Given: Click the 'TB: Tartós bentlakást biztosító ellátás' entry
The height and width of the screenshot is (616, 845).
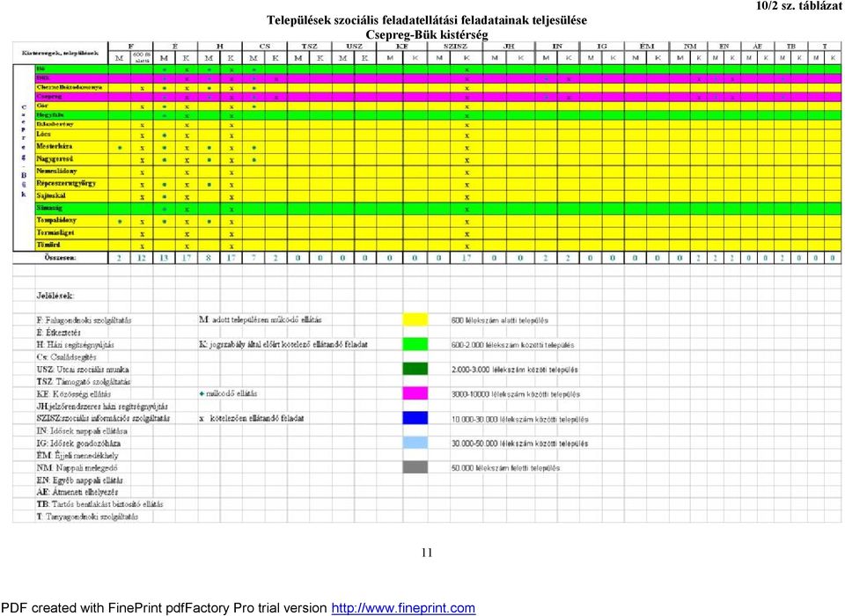Looking at the screenshot, I should [x=99, y=504].
